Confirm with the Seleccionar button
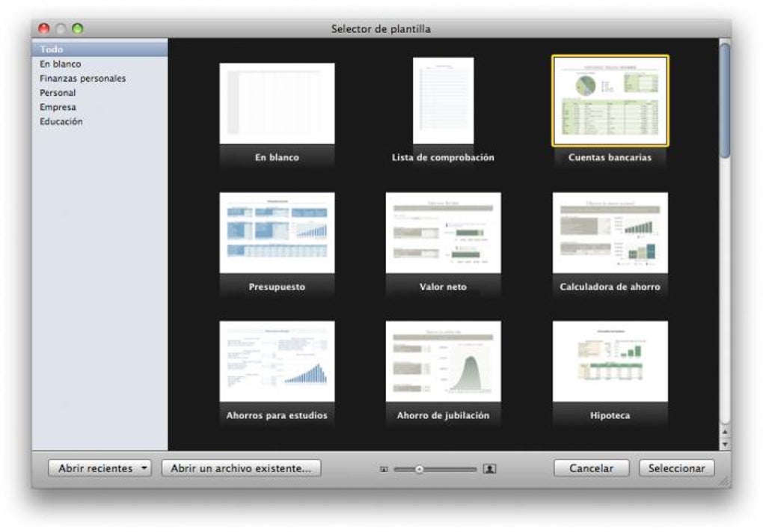 pos(676,468)
